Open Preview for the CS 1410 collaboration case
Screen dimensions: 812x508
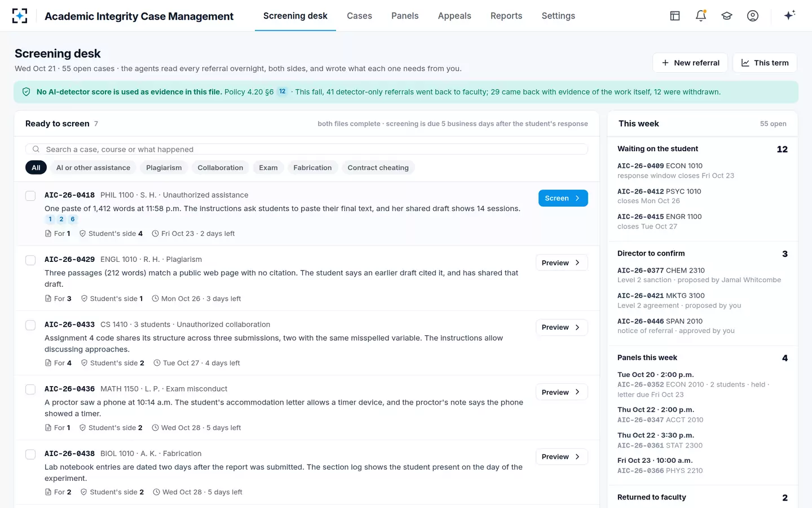point(562,327)
